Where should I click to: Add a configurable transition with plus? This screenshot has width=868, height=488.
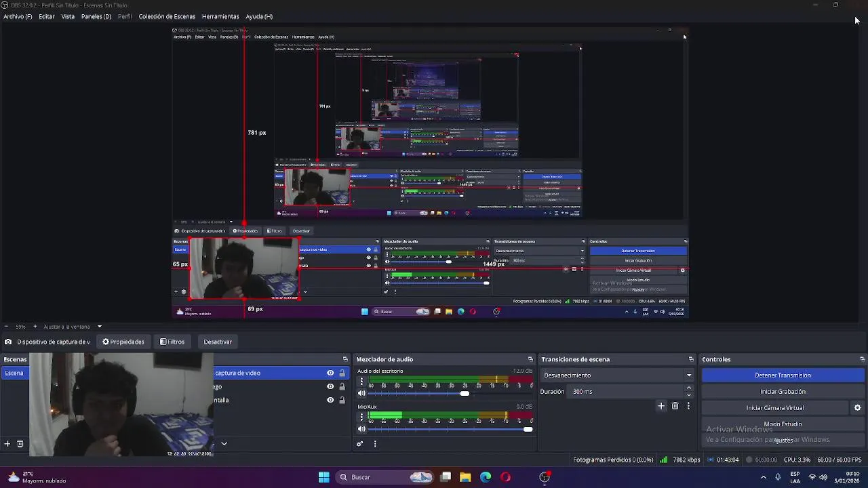(661, 406)
